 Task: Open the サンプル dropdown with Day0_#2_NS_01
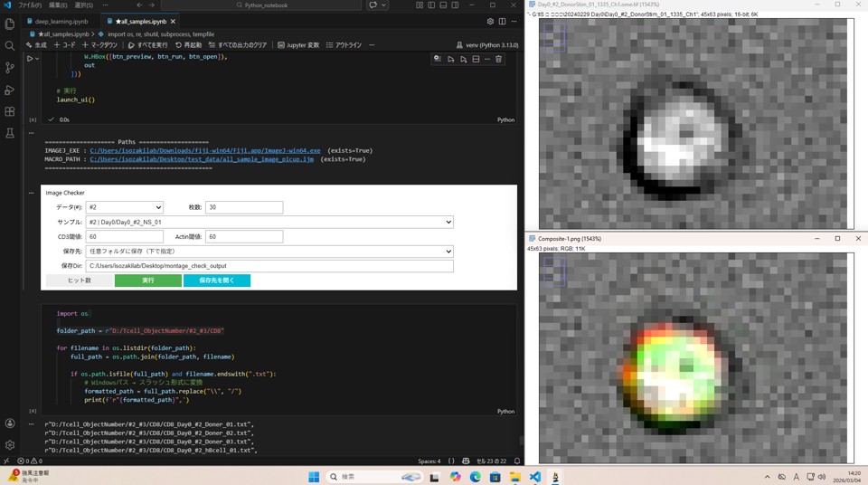[269, 223]
